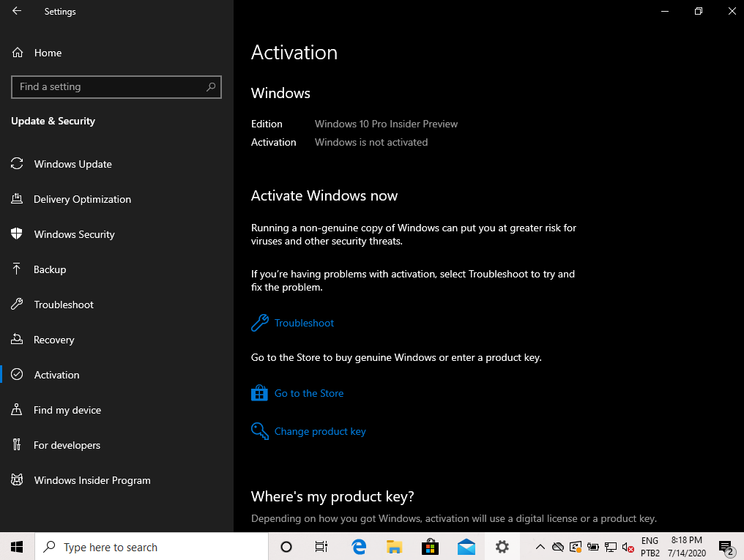This screenshot has height=560, width=744.
Task: Click the Backup up-arrow icon
Action: click(x=17, y=269)
